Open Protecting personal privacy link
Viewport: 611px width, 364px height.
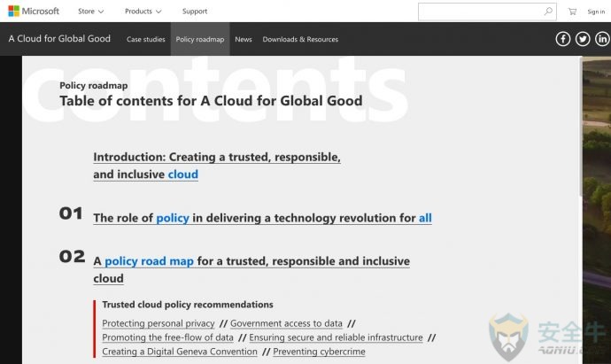point(159,323)
